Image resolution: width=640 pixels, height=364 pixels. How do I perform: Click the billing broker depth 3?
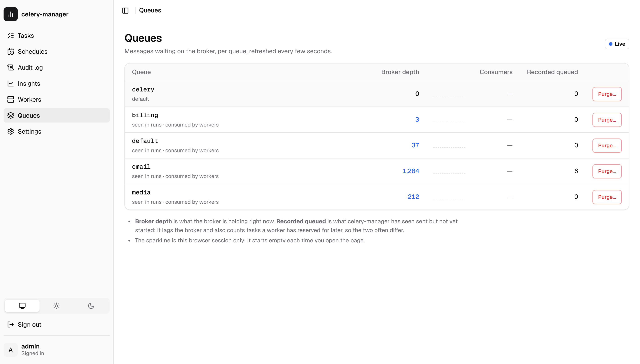tap(417, 119)
